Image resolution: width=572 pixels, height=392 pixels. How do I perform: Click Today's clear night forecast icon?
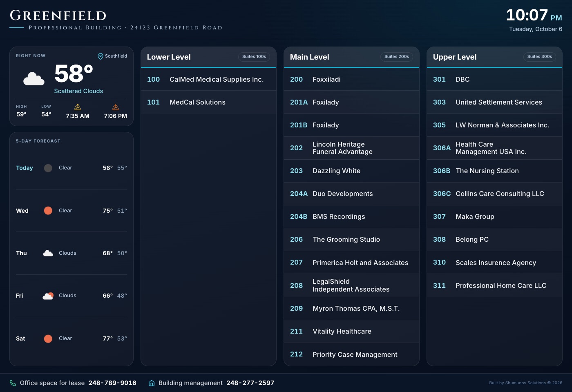pyautogui.click(x=48, y=168)
